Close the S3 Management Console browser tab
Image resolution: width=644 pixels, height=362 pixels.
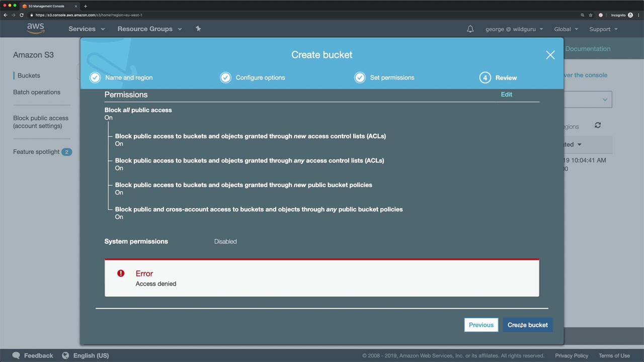pyautogui.click(x=76, y=6)
